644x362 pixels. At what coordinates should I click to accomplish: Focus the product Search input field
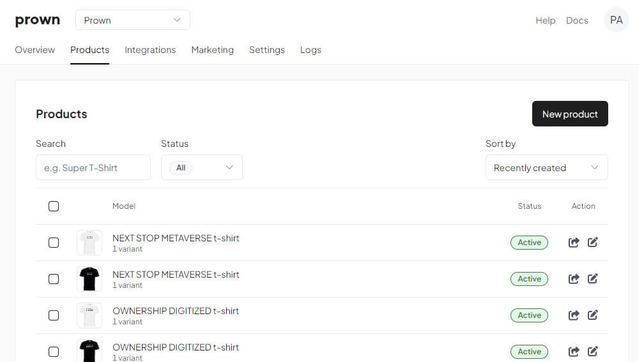click(x=93, y=168)
